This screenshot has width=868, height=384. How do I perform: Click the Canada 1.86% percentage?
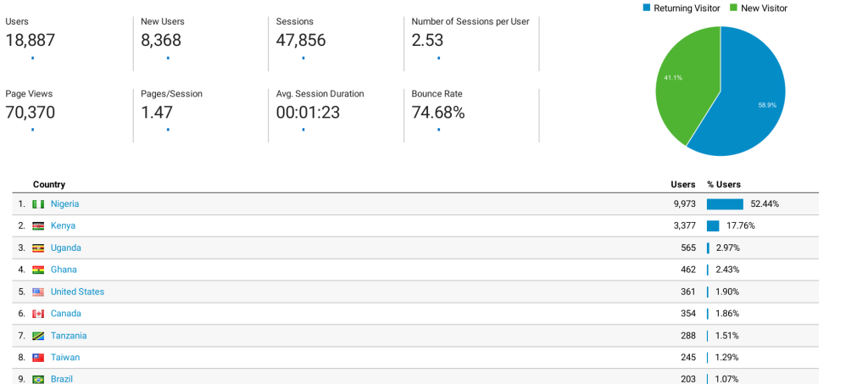pos(727,314)
